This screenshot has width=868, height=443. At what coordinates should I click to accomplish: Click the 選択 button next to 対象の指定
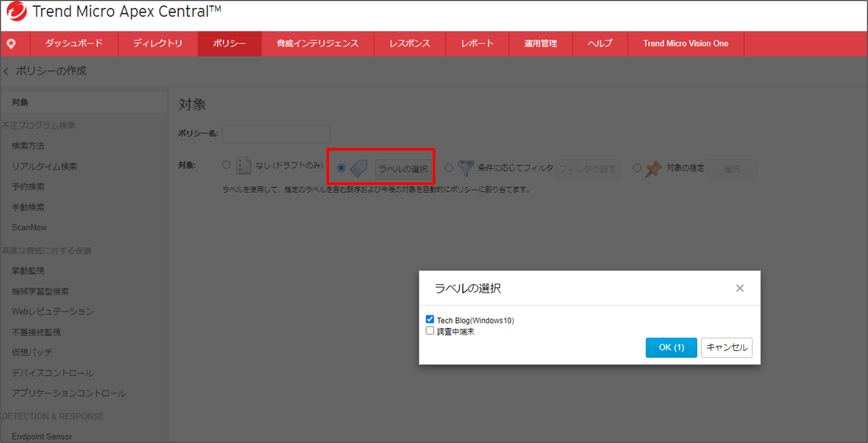pos(732,169)
